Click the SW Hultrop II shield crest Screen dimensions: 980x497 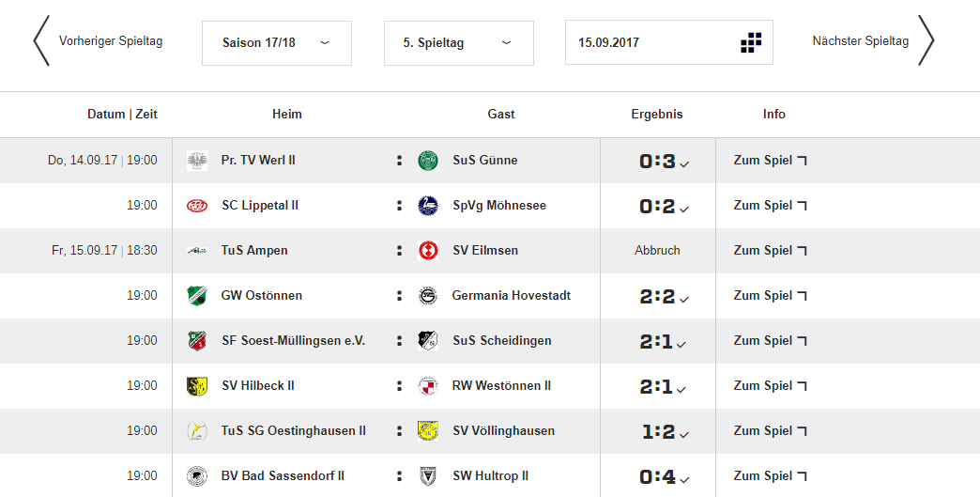pos(428,475)
